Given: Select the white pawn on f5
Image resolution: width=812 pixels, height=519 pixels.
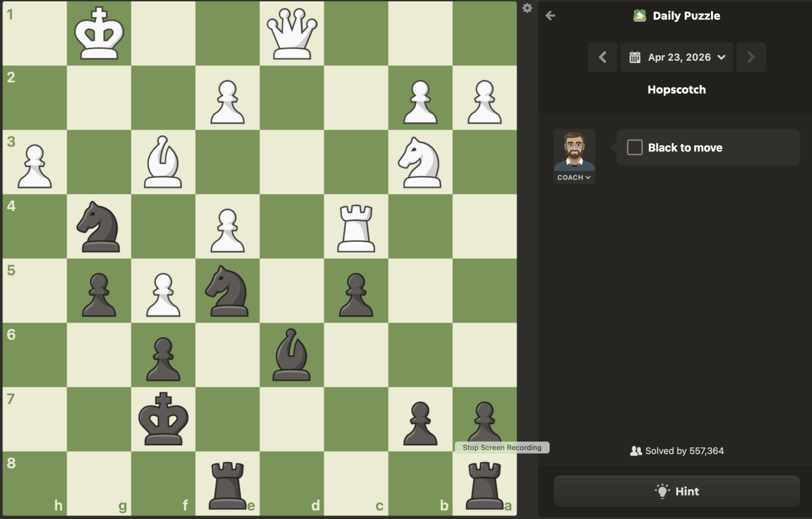Looking at the screenshot, I should tap(163, 294).
